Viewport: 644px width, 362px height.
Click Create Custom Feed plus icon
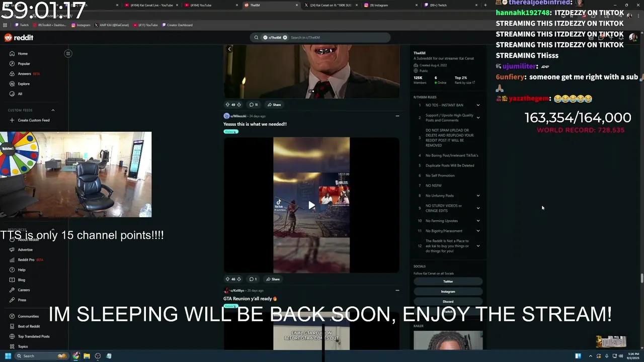click(x=12, y=120)
